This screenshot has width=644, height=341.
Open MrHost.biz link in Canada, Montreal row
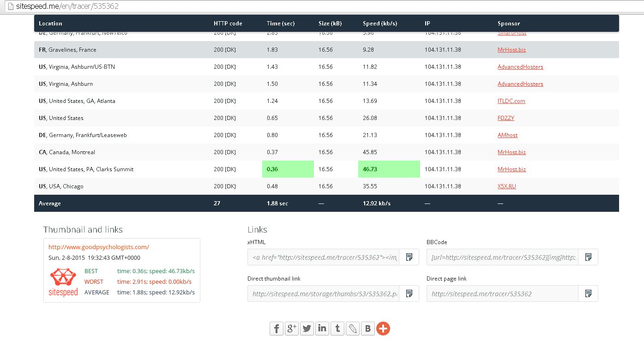pos(512,152)
